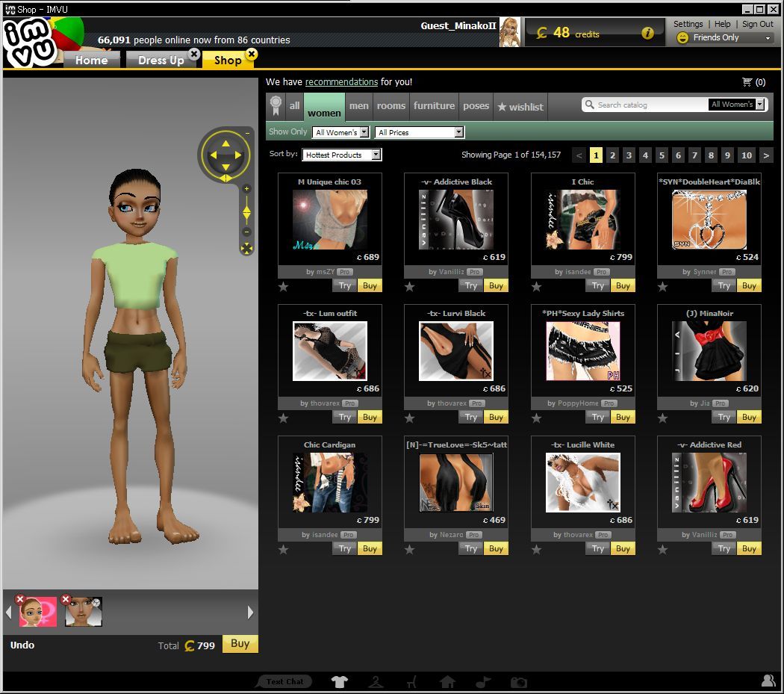
Task: Click Undo in try-on panel
Action: coord(22,645)
